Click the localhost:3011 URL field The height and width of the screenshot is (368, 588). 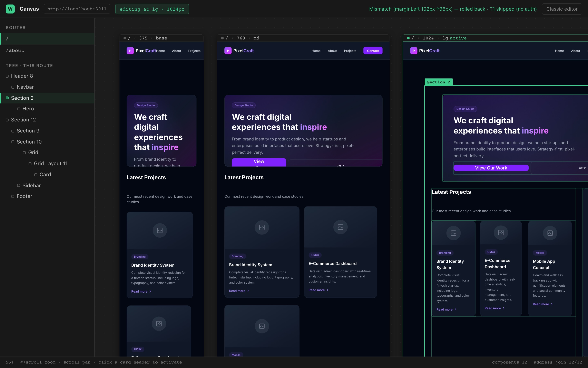click(x=77, y=9)
